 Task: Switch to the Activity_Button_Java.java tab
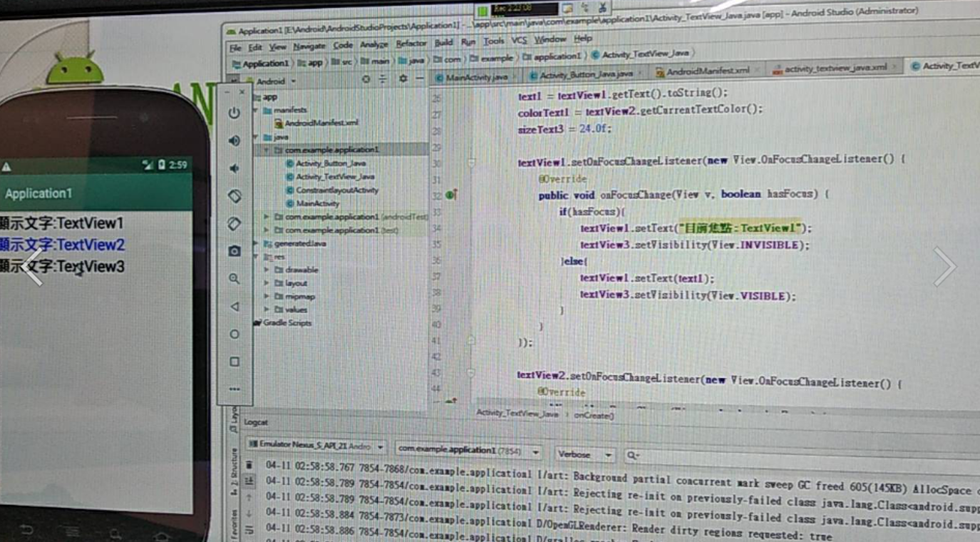pos(584,74)
